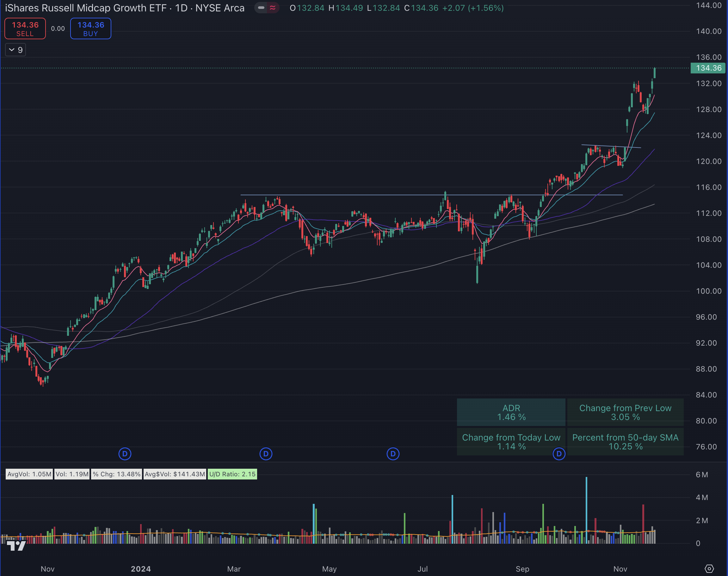Select the AvgVol: 1.05M badge
The width and height of the screenshot is (728, 576).
click(29, 474)
